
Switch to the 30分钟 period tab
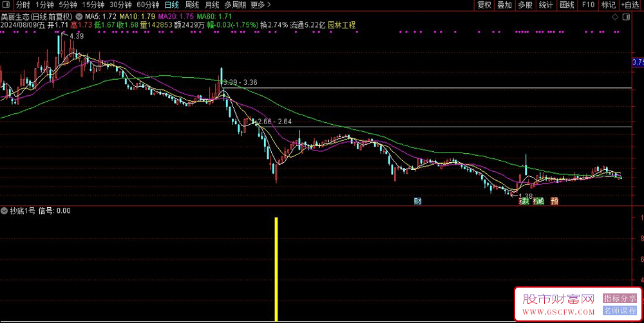(x=120, y=5)
